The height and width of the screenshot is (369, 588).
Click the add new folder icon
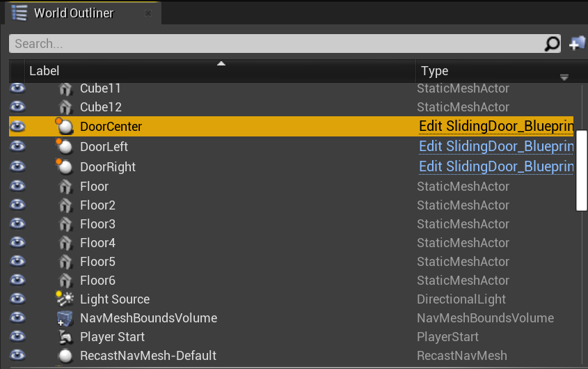[x=577, y=43]
